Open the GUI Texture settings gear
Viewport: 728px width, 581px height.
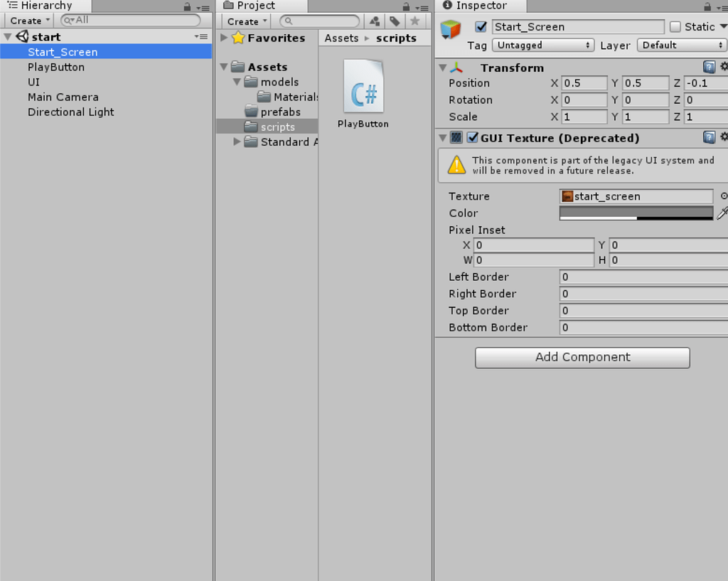[724, 137]
